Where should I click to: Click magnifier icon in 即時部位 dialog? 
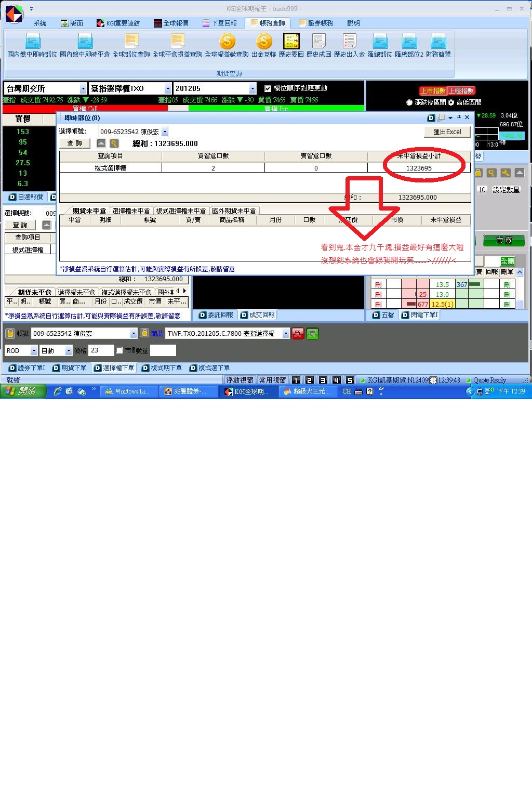click(x=114, y=143)
